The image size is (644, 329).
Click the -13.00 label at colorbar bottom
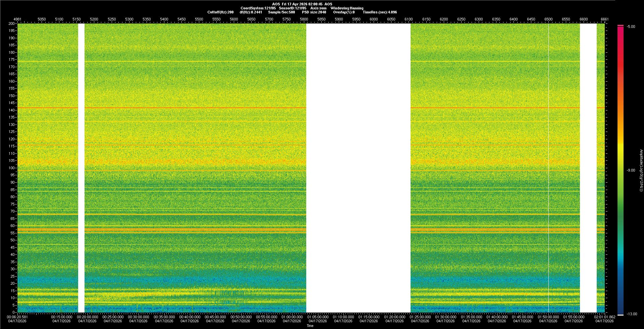coord(631,314)
